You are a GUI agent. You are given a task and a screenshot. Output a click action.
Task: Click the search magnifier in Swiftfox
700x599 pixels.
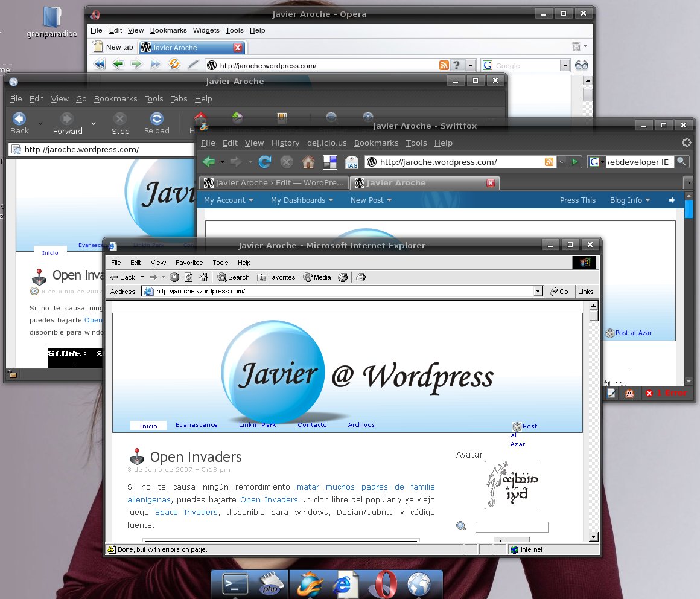[681, 162]
